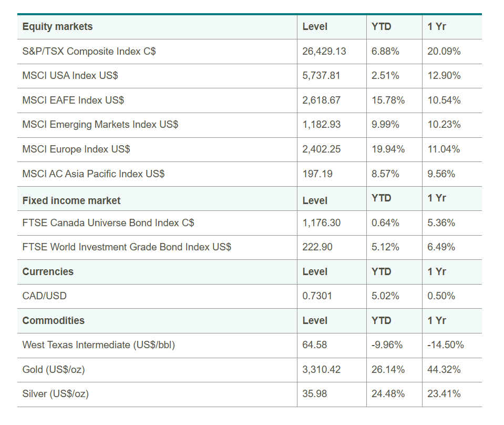Select 'MSCI AC Asia Pacific Index US$' label
Image resolution: width=504 pixels, height=425 pixels.
[93, 174]
